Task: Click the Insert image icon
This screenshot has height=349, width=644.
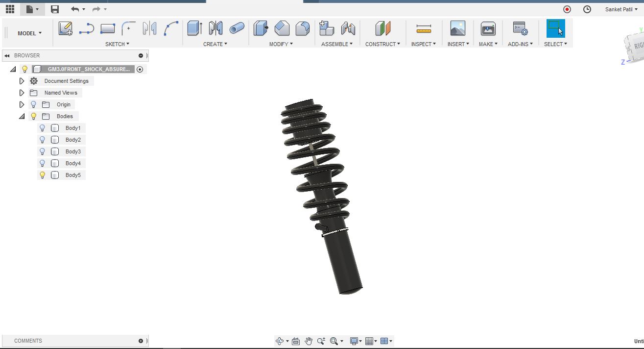Action: pos(458,28)
